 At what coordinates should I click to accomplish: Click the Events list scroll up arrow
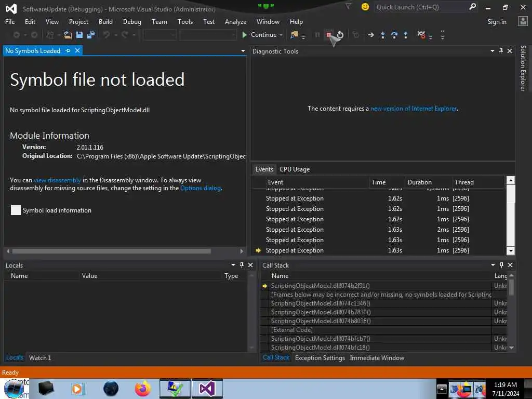[511, 180]
